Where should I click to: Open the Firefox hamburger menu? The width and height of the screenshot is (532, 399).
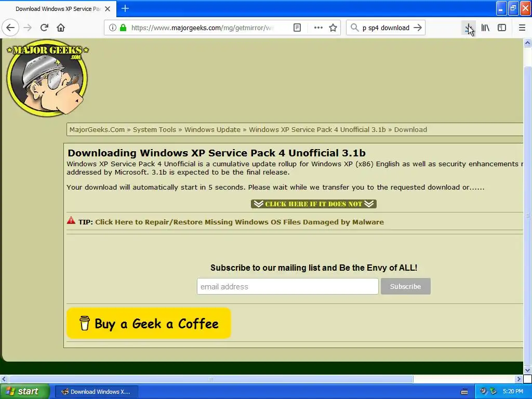(x=522, y=28)
